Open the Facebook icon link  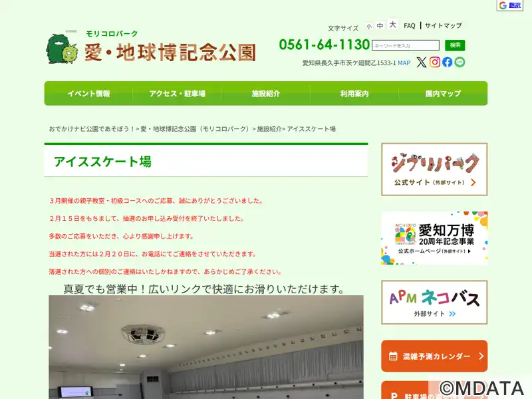pos(447,62)
